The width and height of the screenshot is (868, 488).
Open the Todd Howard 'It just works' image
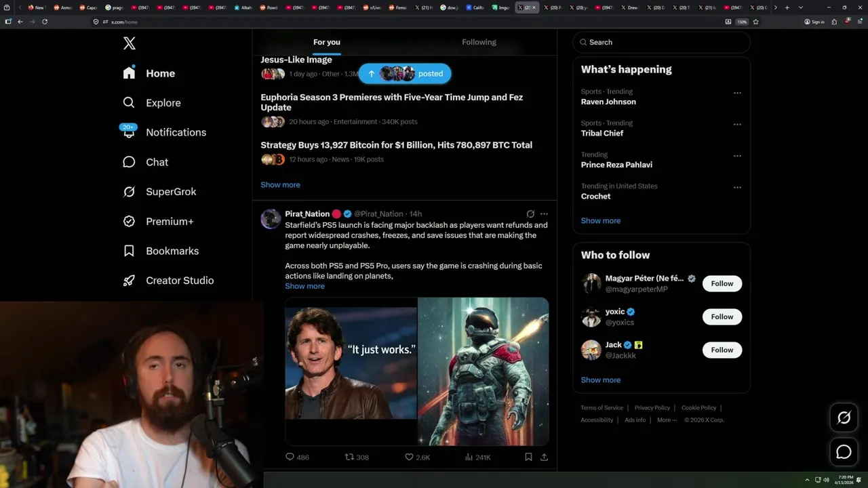coord(351,371)
